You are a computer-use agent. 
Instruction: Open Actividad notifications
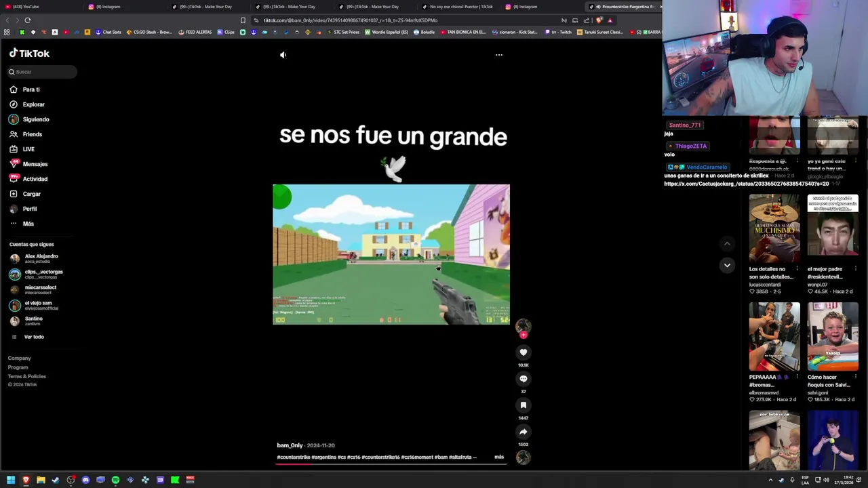pos(28,179)
